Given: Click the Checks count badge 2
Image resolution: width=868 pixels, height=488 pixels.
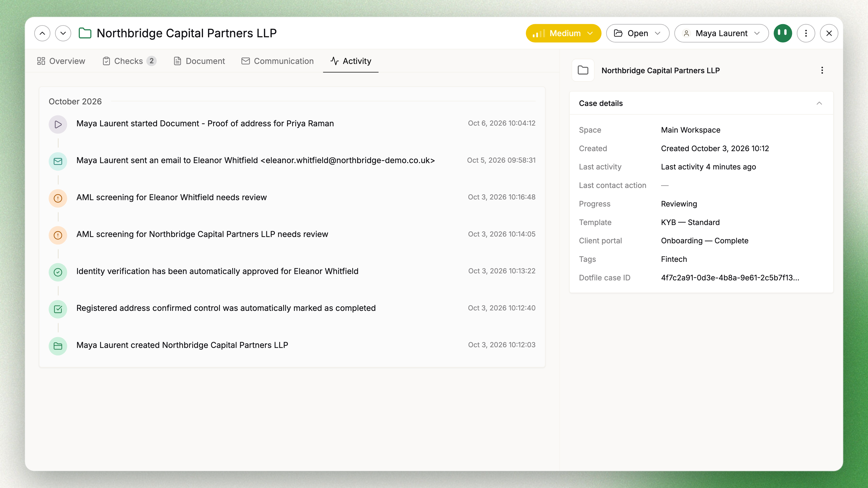Looking at the screenshot, I should 152,61.
